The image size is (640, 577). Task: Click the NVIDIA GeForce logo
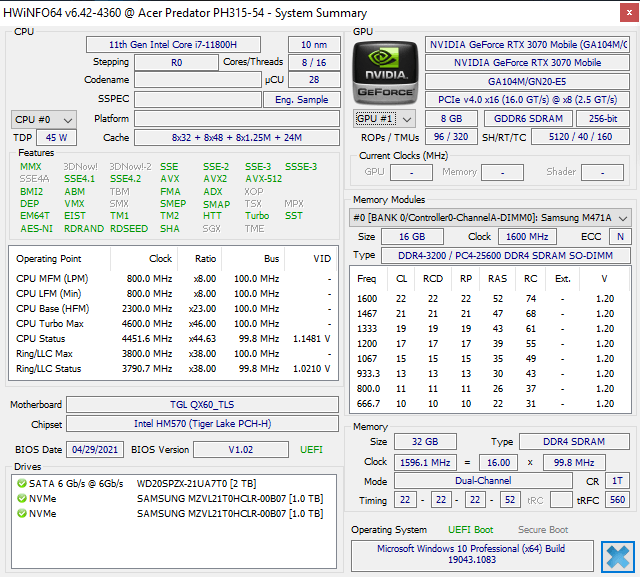[x=385, y=70]
